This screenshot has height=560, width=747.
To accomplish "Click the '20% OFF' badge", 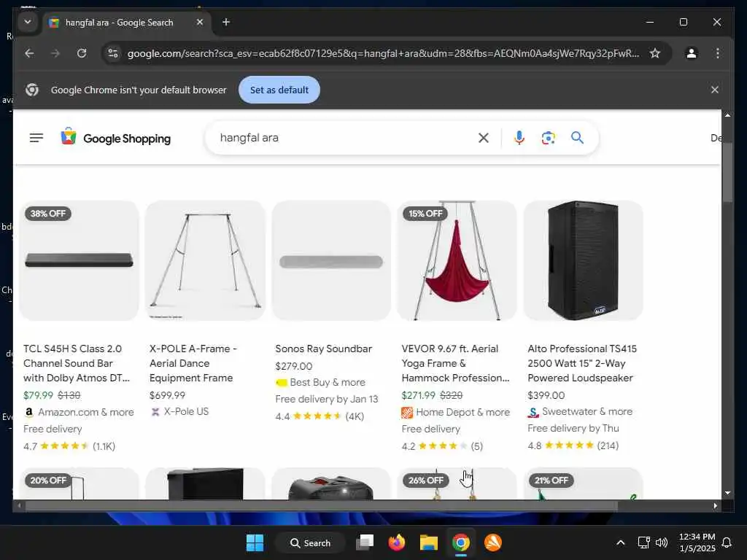I will [x=48, y=481].
